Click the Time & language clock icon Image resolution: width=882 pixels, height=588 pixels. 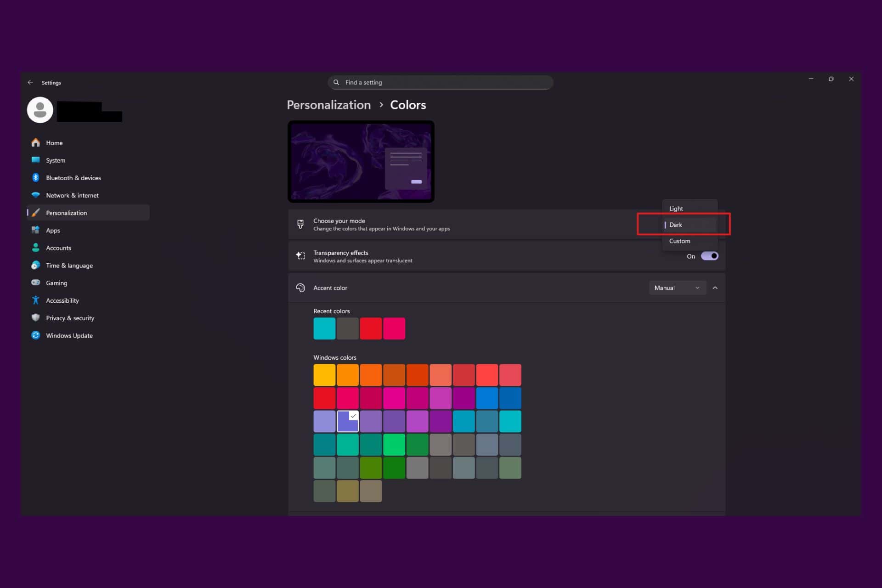[x=36, y=265]
